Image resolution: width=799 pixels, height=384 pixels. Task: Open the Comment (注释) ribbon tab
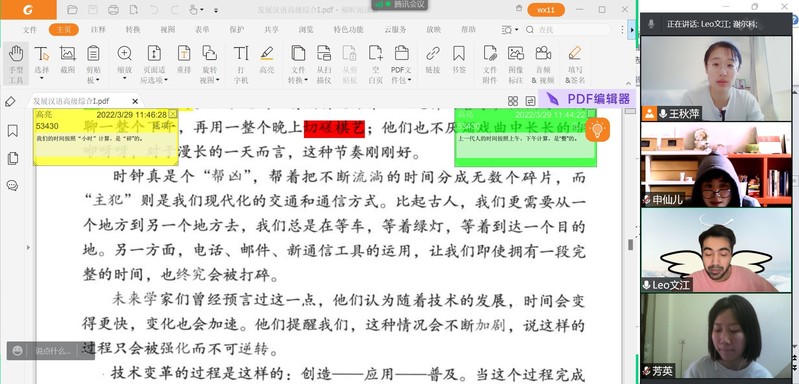point(98,30)
